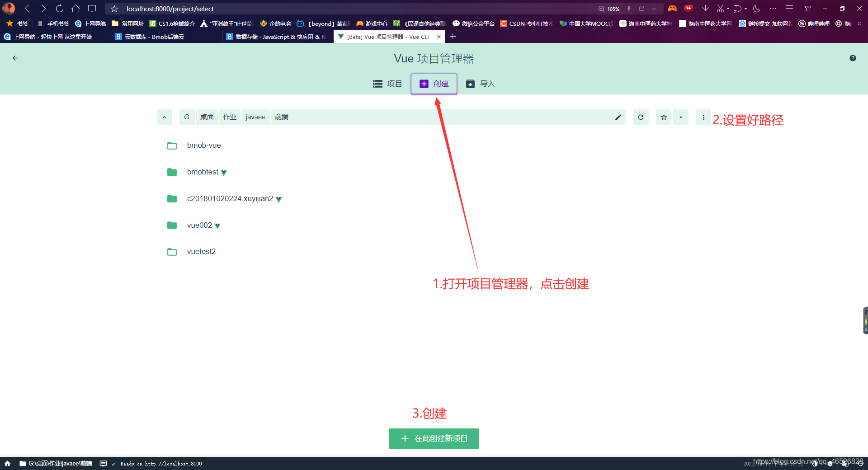Open the bmob-vue project folder
The width and height of the screenshot is (868, 470).
pos(203,145)
